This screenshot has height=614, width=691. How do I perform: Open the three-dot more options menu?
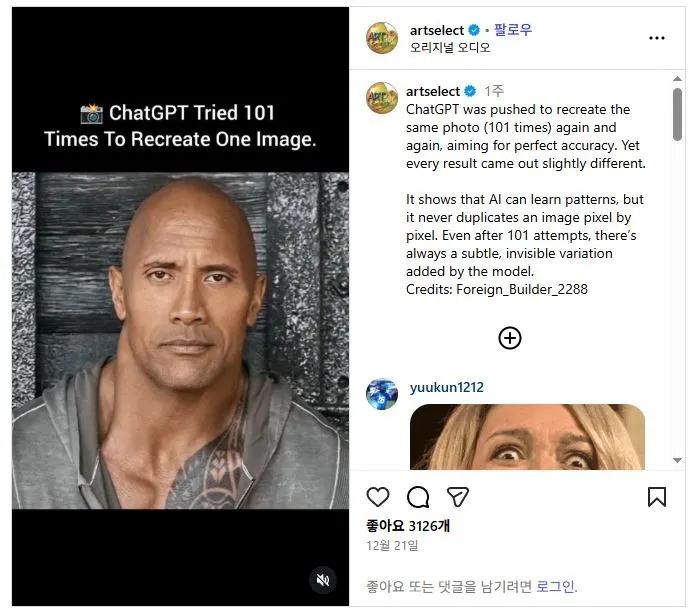657,38
